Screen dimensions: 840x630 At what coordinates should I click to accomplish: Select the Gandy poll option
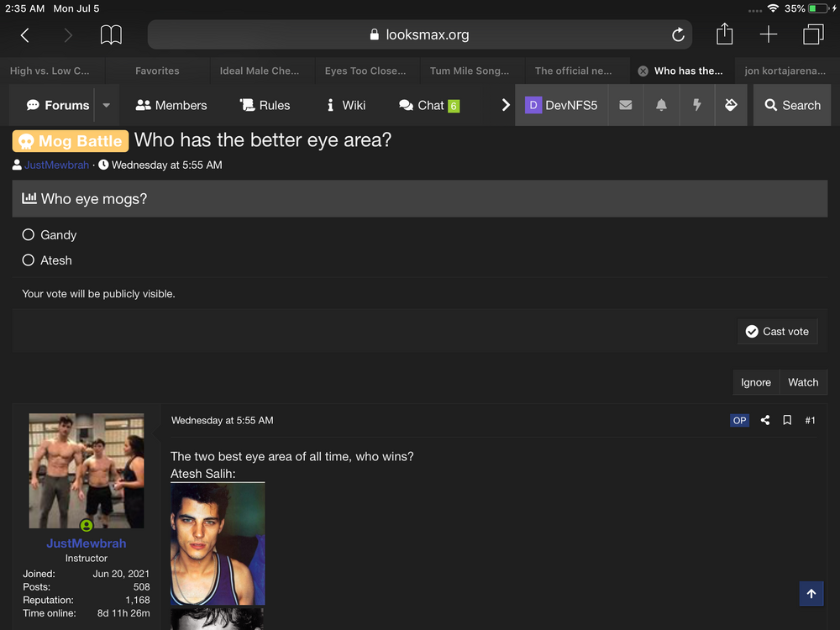click(29, 235)
